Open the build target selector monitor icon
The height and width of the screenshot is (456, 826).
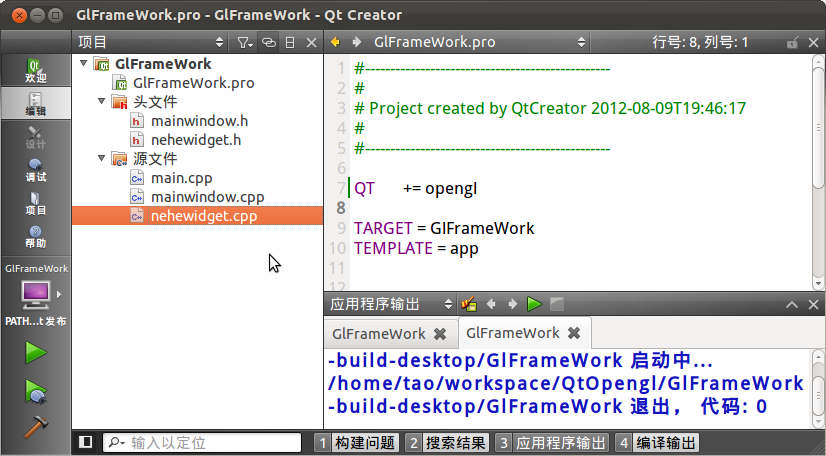[35, 295]
